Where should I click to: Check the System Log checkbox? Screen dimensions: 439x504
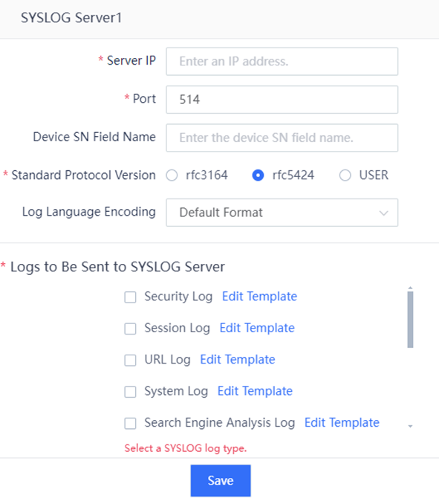[130, 392]
